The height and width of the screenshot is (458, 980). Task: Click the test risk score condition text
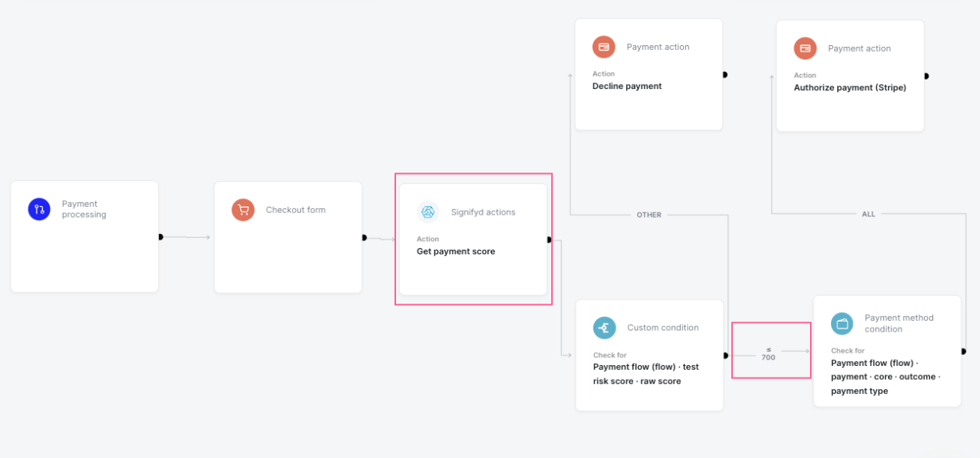coord(646,374)
